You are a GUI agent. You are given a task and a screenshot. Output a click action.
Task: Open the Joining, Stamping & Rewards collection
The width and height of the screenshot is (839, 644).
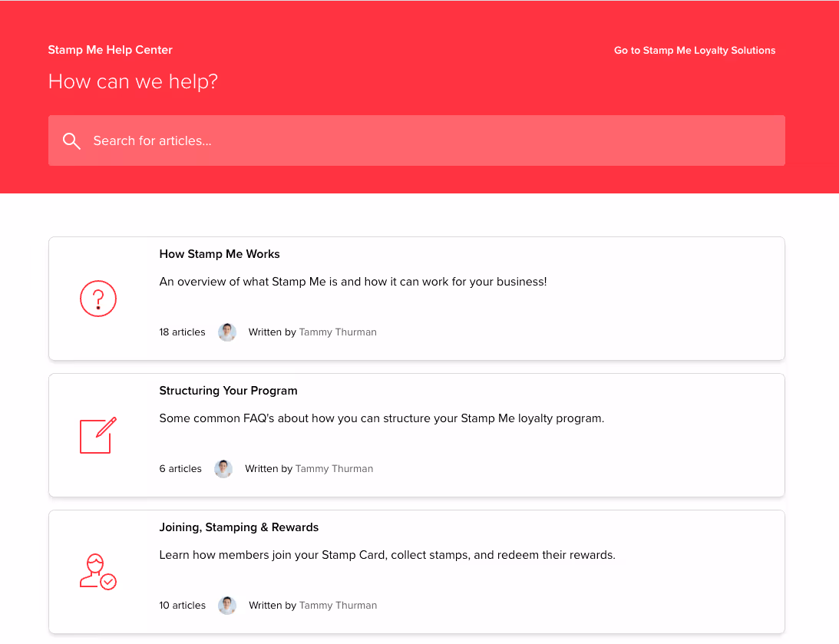(x=239, y=527)
